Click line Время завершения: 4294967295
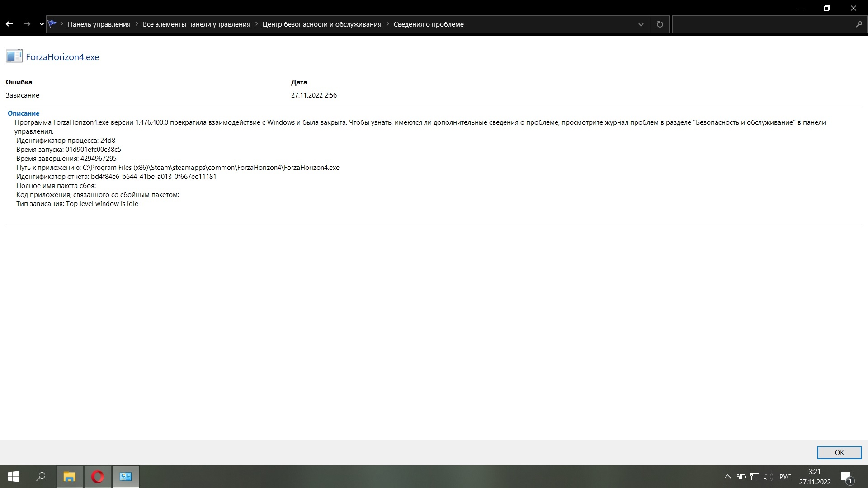Image resolution: width=868 pixels, height=488 pixels. (66, 159)
